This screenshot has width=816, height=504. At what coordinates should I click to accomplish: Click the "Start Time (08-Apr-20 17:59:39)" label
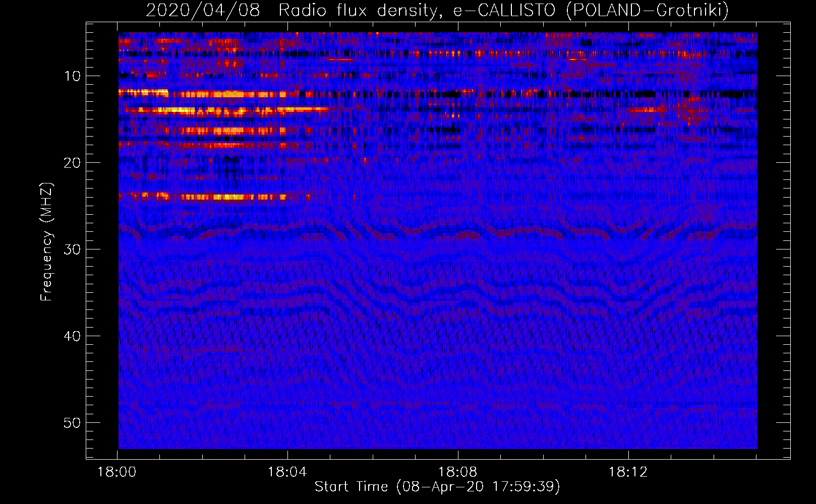point(437,487)
